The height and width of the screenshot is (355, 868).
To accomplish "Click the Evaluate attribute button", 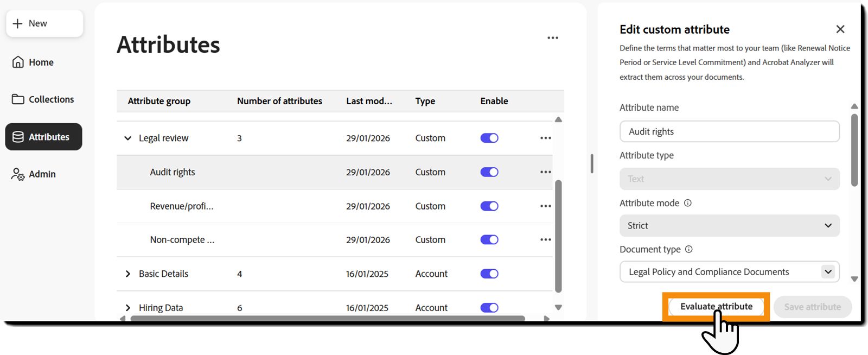I will pyautogui.click(x=716, y=307).
